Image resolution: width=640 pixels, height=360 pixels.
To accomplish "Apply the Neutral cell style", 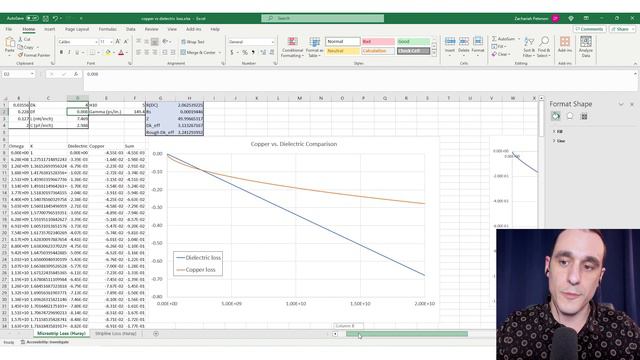I will tap(343, 51).
